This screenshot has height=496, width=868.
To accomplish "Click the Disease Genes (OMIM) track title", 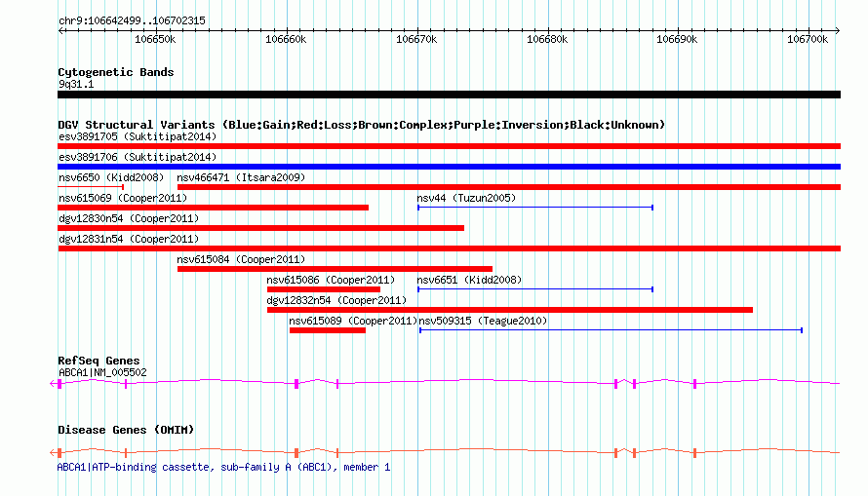I will [126, 430].
